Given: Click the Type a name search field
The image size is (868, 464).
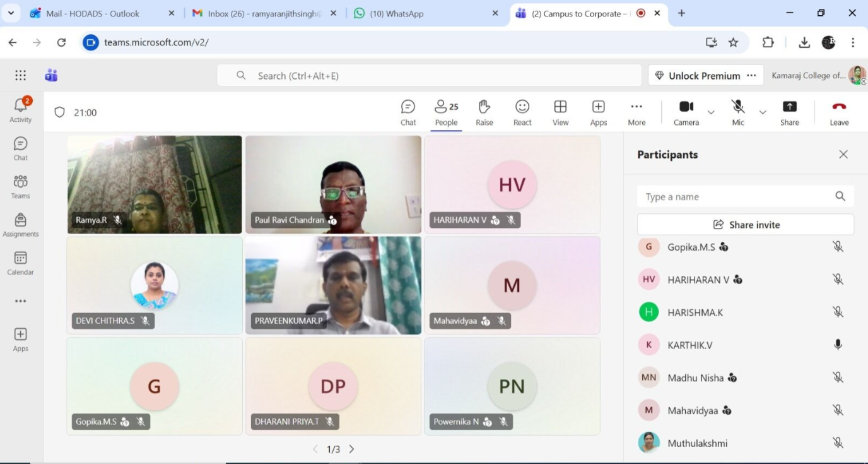Looking at the screenshot, I should tap(735, 196).
